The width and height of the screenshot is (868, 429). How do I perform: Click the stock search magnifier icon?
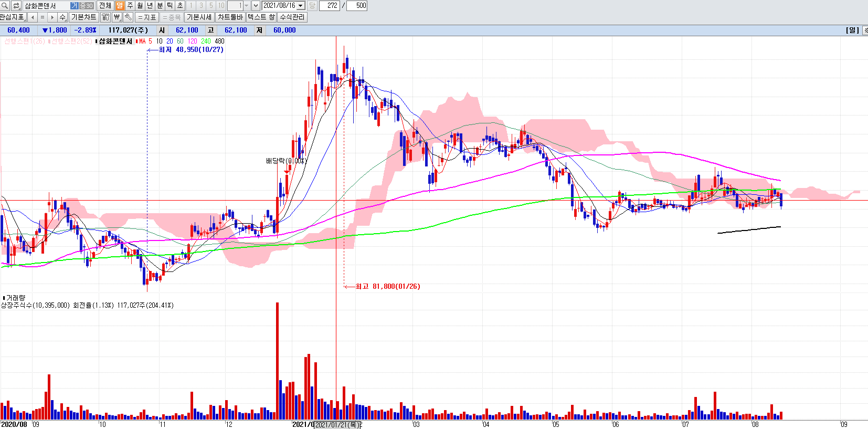coord(5,6)
